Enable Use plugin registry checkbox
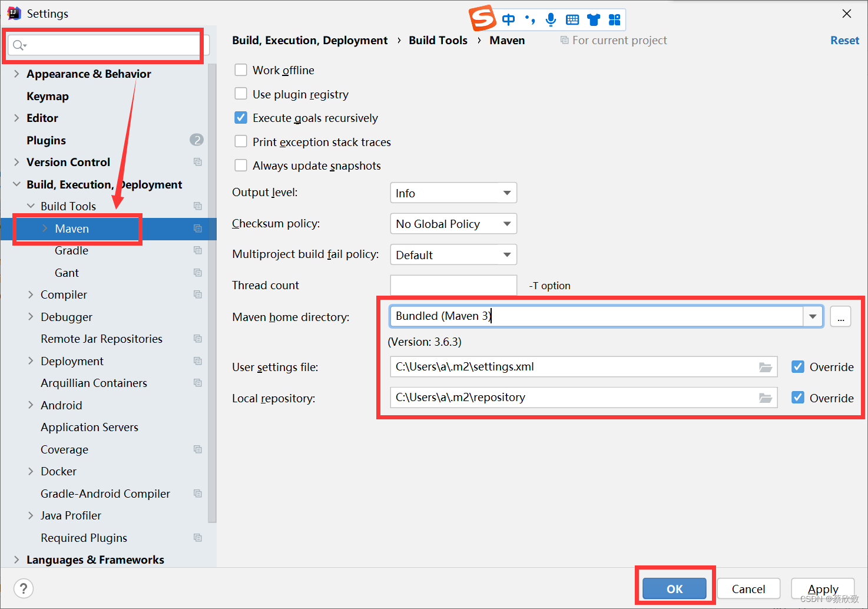868x609 pixels. click(241, 94)
